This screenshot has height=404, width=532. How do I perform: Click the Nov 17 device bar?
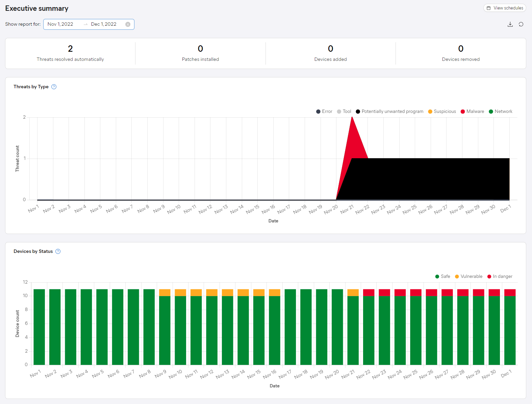pyautogui.click(x=290, y=327)
